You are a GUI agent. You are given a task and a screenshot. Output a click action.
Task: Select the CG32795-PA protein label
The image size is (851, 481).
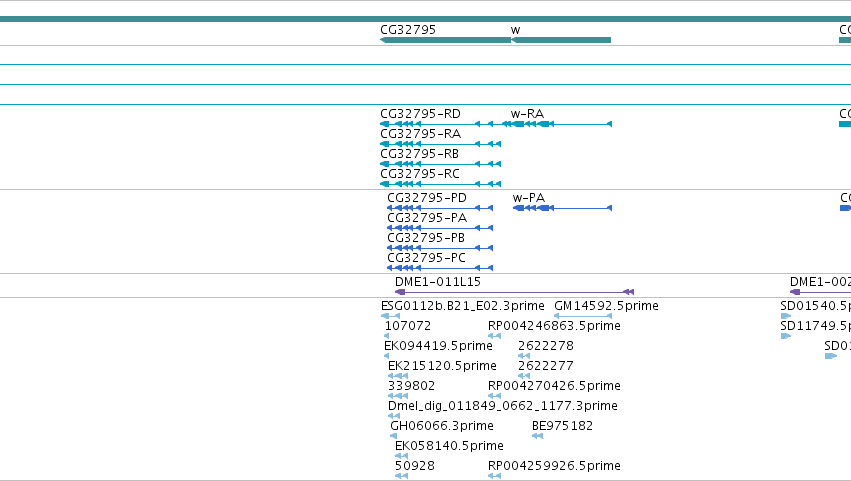pyautogui.click(x=427, y=218)
